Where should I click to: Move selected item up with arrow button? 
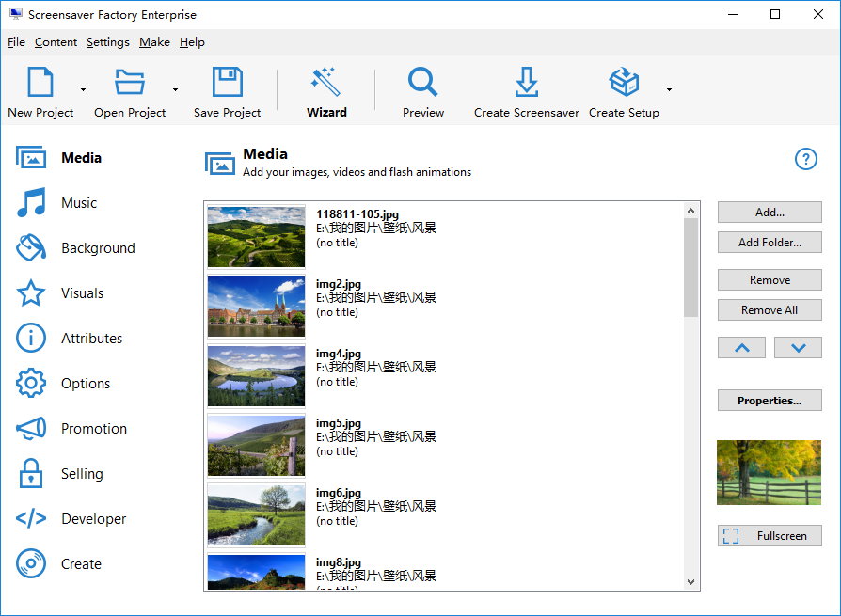click(742, 348)
